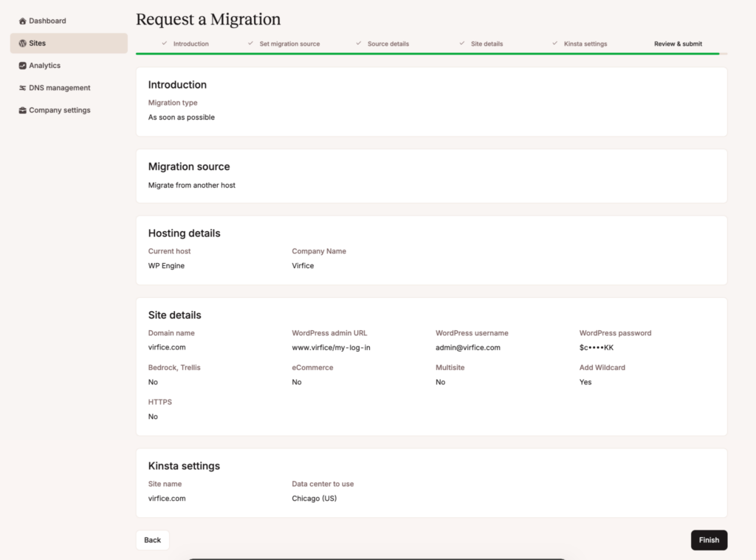Select the Site details step label

coord(489,44)
